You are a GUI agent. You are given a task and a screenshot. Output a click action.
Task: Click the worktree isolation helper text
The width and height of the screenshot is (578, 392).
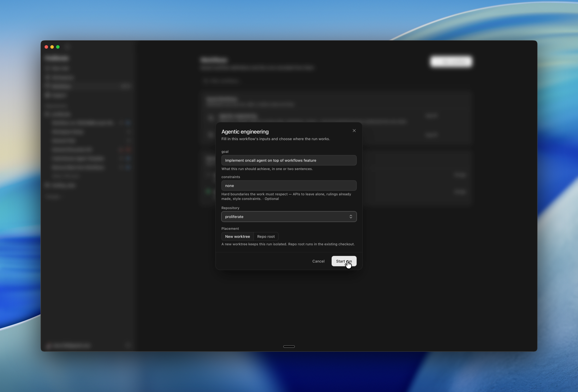pyautogui.click(x=288, y=244)
